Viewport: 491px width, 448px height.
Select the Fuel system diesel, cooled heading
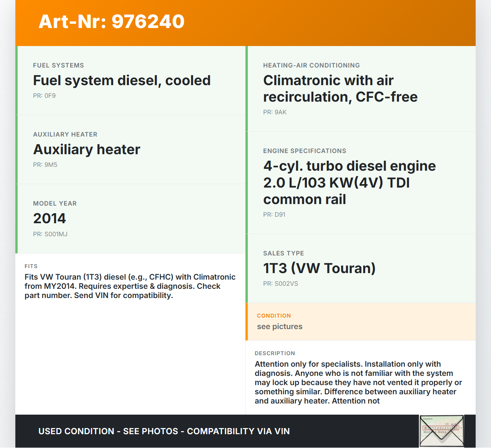click(x=122, y=81)
